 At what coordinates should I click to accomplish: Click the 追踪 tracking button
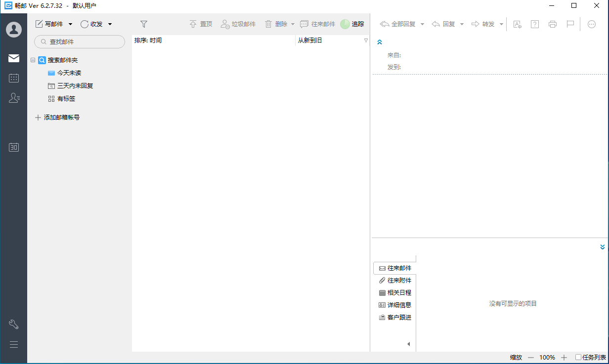tap(352, 24)
